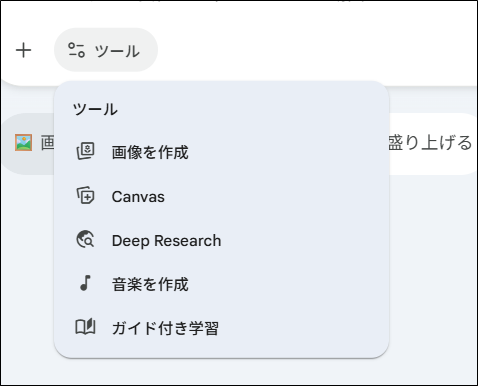478x386 pixels.
Task: Click the Deep Research globe-search icon
Action: tap(85, 240)
